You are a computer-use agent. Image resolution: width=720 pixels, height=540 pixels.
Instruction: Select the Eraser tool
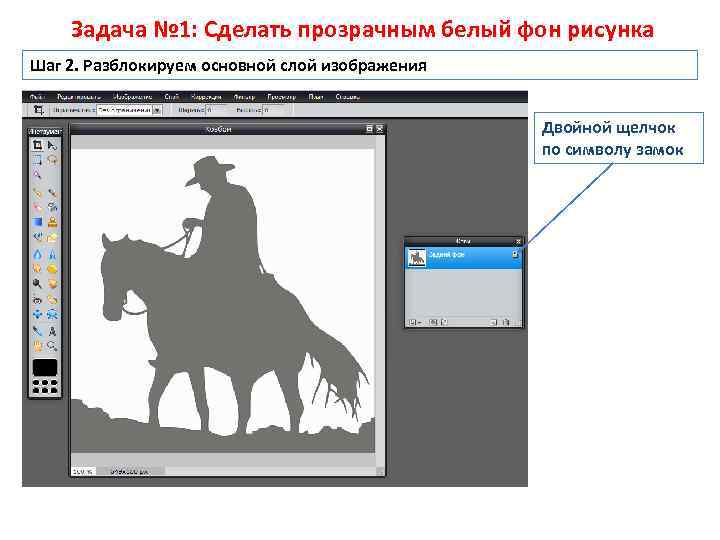click(x=38, y=208)
